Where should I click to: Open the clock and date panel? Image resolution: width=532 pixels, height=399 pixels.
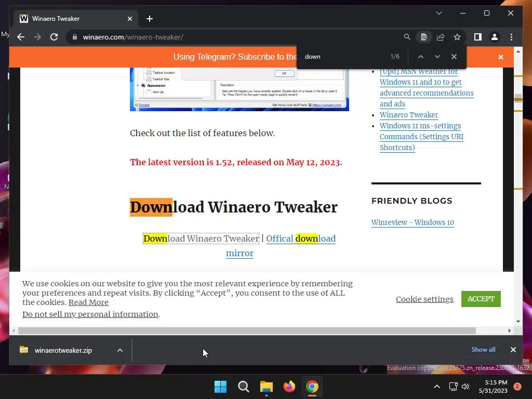(x=493, y=387)
